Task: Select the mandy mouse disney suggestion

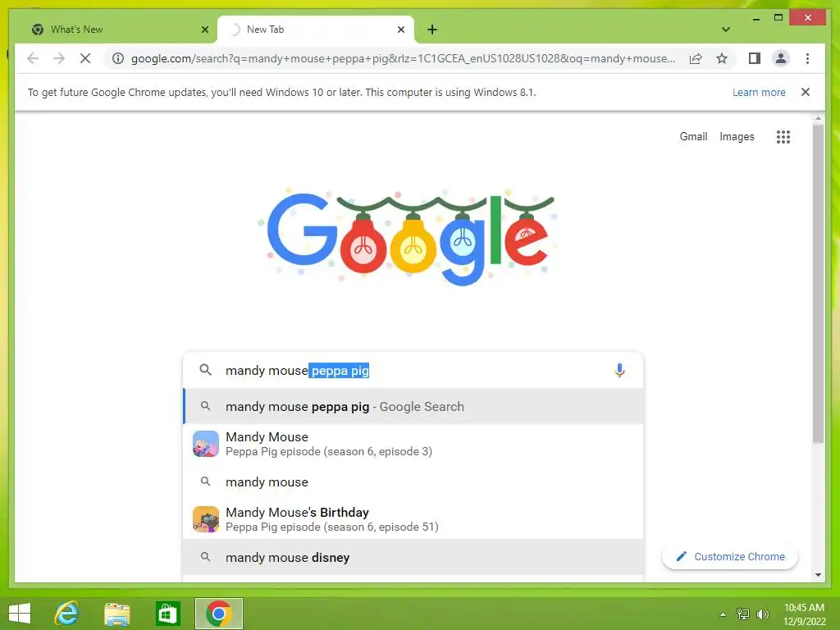Action: pyautogui.click(x=413, y=557)
